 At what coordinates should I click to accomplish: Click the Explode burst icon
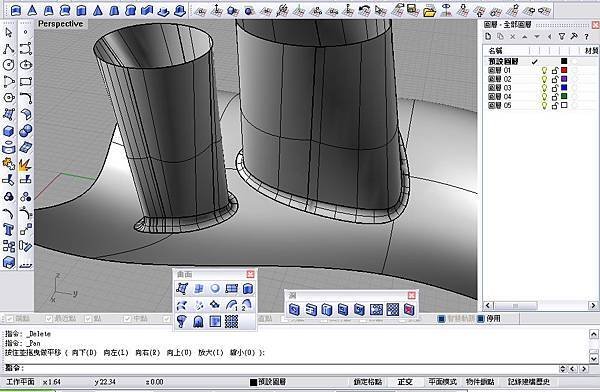[25, 164]
